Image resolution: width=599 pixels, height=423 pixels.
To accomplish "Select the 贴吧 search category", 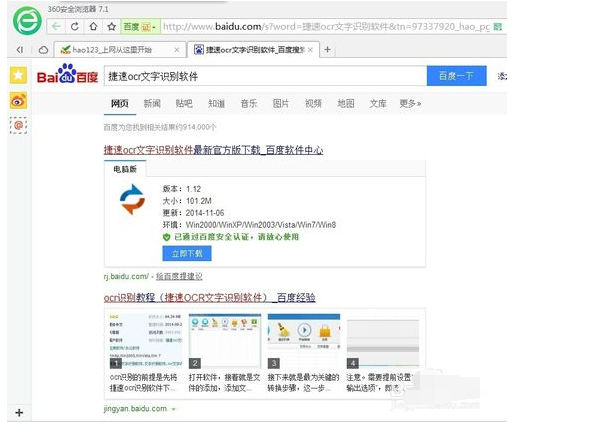I will (184, 104).
